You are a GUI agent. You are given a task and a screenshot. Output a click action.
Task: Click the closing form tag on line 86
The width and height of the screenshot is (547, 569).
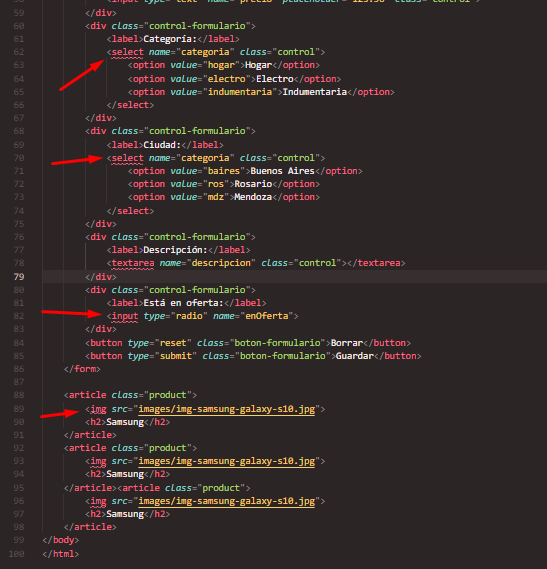click(x=82, y=369)
